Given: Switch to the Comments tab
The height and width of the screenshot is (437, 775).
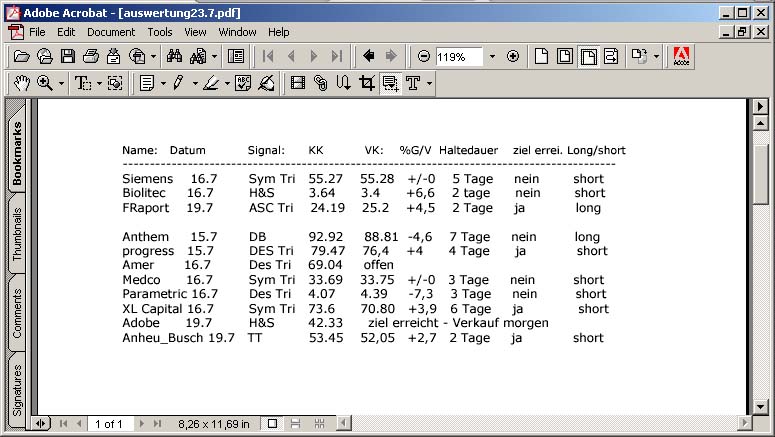Looking at the screenshot, I should pyautogui.click(x=17, y=313).
